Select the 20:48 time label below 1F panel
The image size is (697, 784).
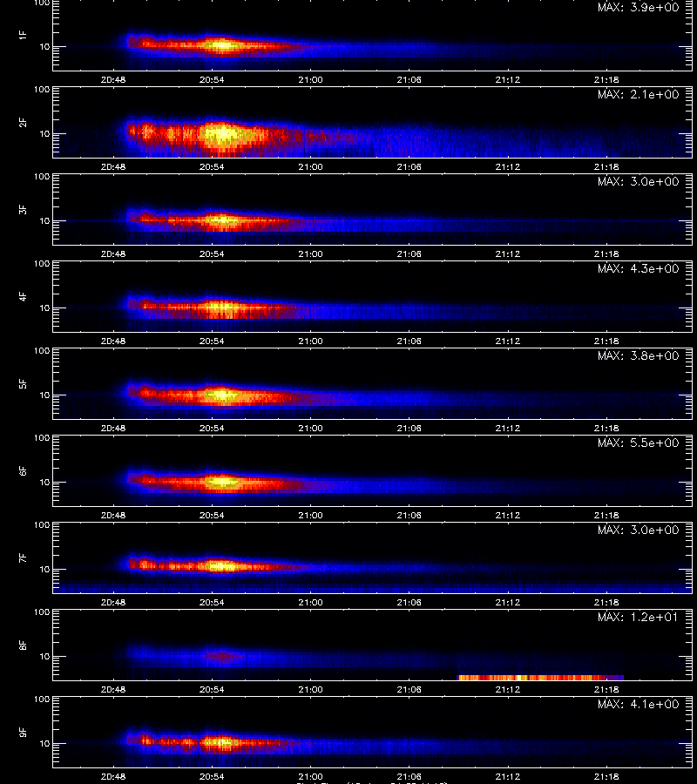coord(113,79)
